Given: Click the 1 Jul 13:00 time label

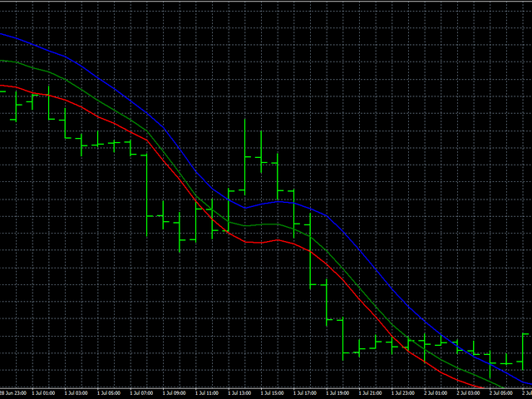Looking at the screenshot, I should (240, 392).
